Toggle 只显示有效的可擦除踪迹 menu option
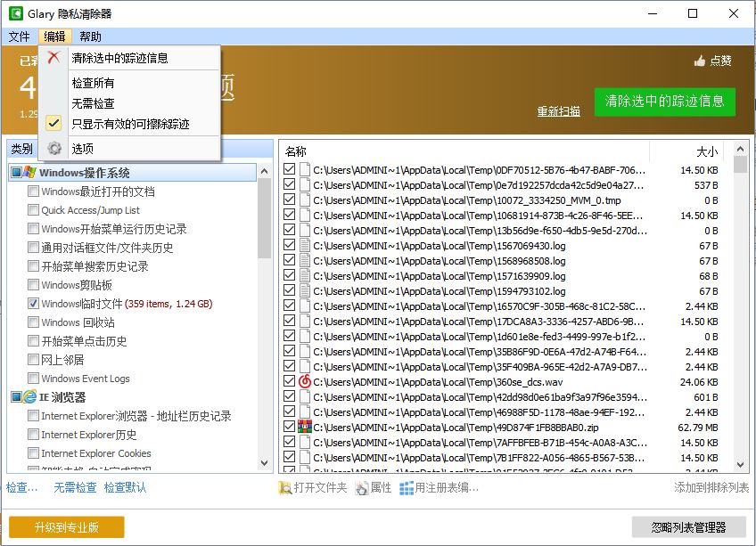This screenshot has width=756, height=546. coord(129,124)
